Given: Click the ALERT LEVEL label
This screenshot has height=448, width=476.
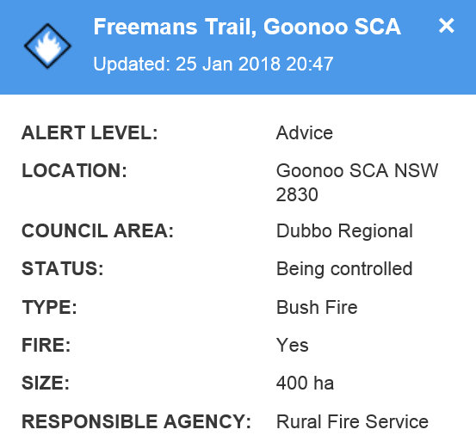Looking at the screenshot, I should coord(90,133).
